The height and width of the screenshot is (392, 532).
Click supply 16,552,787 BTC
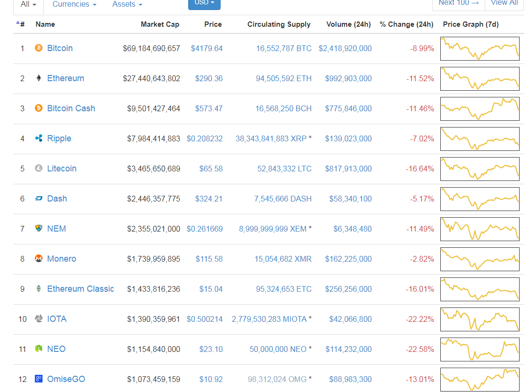tap(284, 49)
